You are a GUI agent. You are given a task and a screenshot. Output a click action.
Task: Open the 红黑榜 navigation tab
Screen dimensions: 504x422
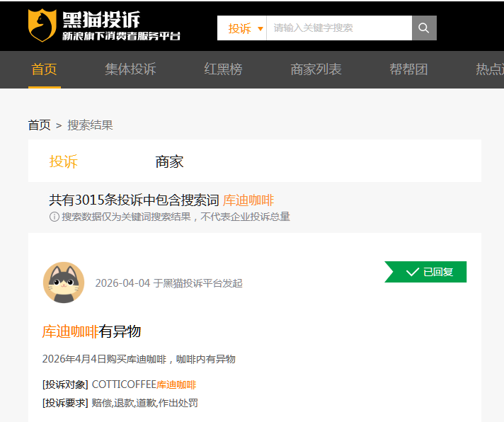click(x=224, y=69)
